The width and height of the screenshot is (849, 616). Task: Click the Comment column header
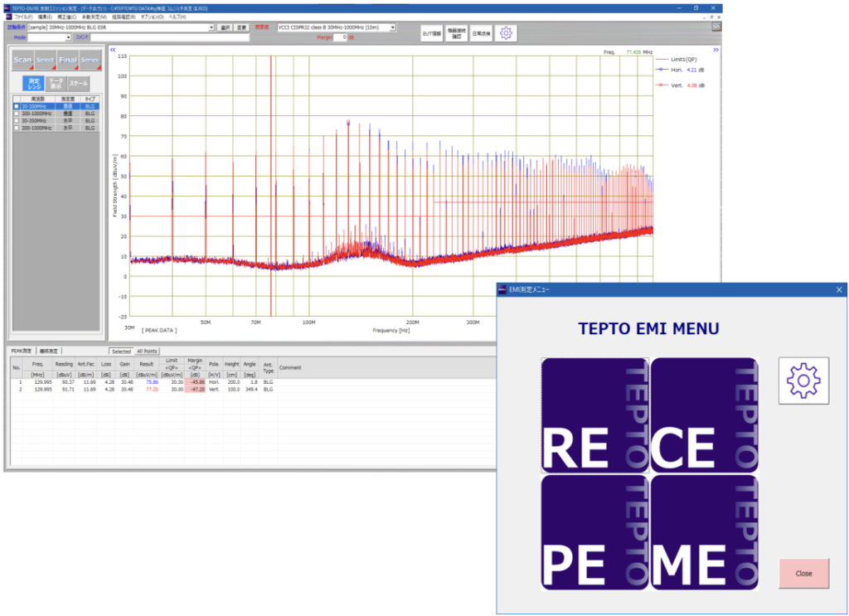[290, 367]
